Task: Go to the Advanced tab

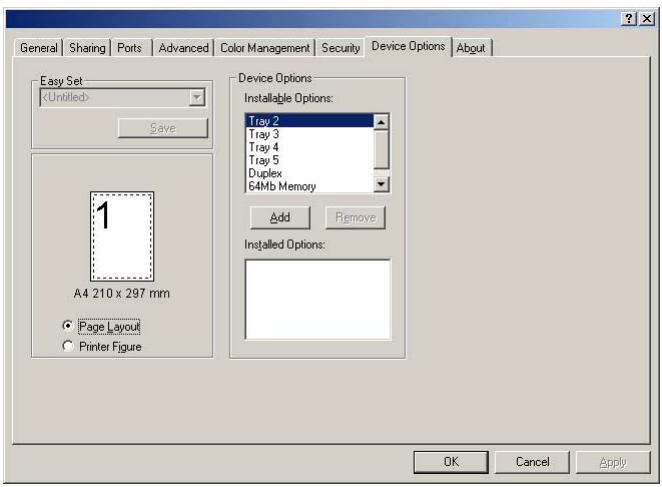Action: (x=183, y=48)
